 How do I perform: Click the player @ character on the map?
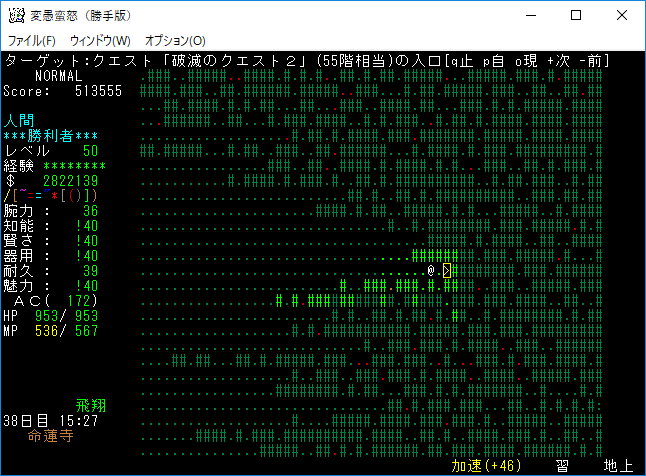pos(430,271)
